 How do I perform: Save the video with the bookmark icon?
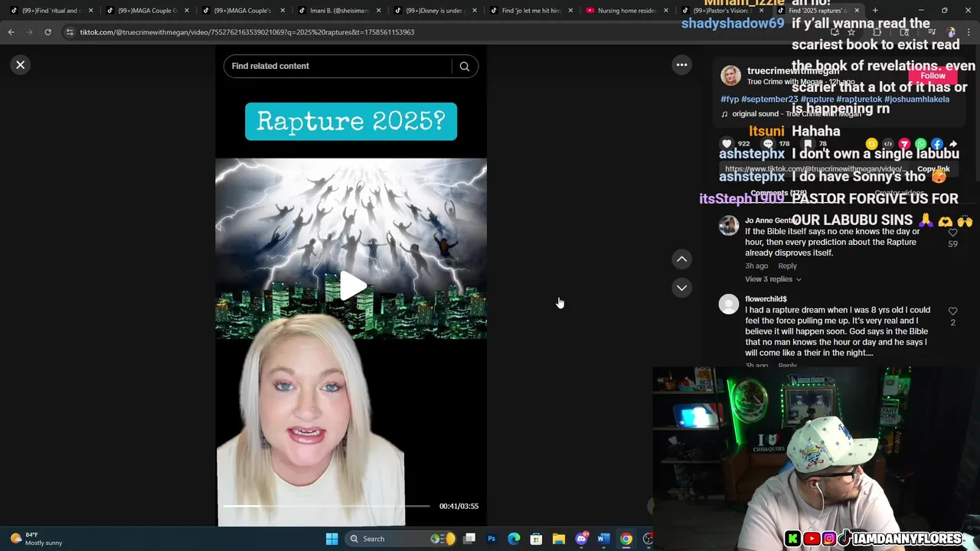(809, 144)
